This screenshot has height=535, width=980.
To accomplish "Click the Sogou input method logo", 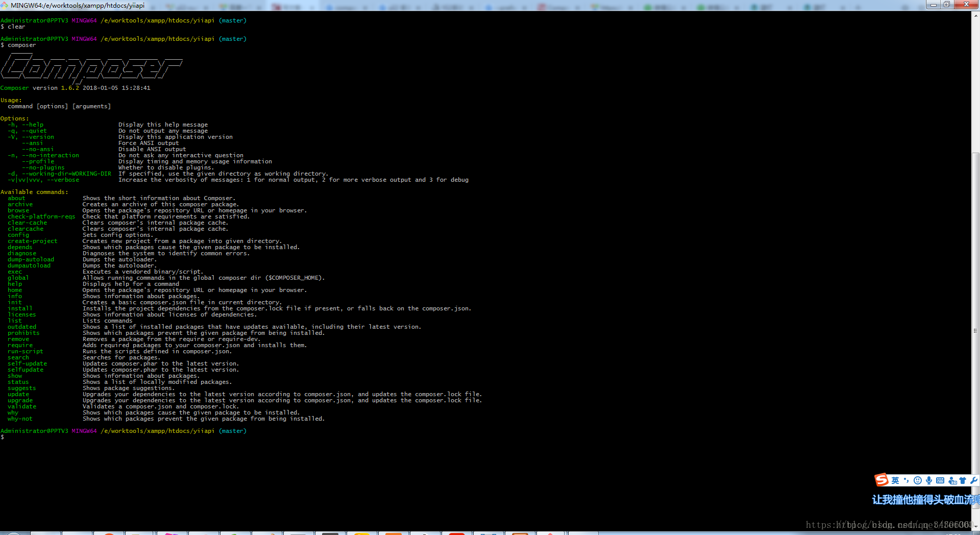I will click(881, 480).
